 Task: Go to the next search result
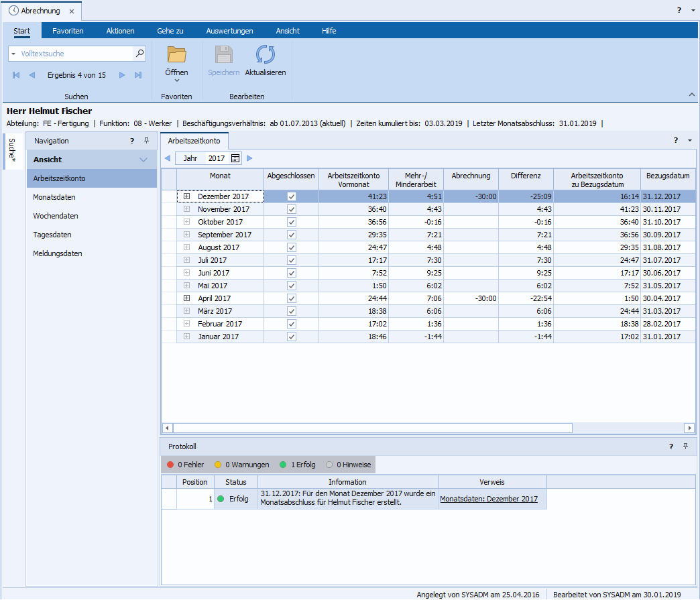(x=122, y=75)
